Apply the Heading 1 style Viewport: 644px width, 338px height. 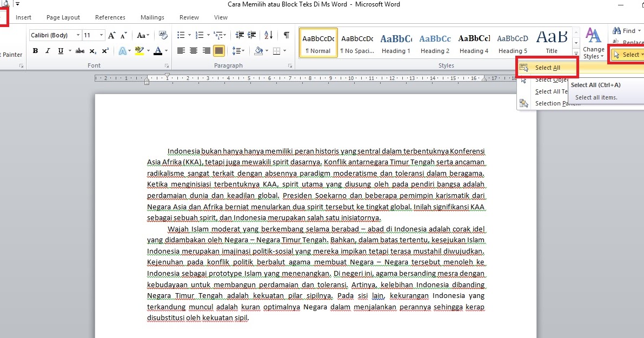pos(396,43)
